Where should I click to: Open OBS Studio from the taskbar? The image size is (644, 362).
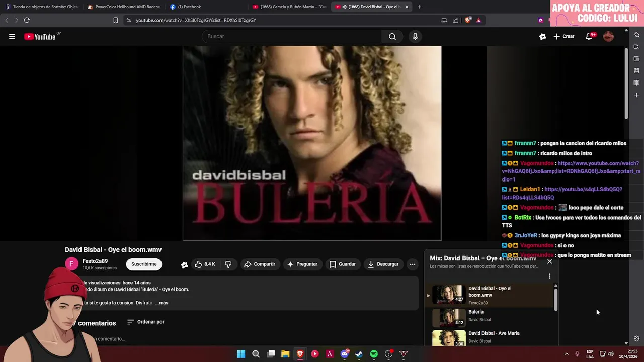pyautogui.click(x=388, y=354)
